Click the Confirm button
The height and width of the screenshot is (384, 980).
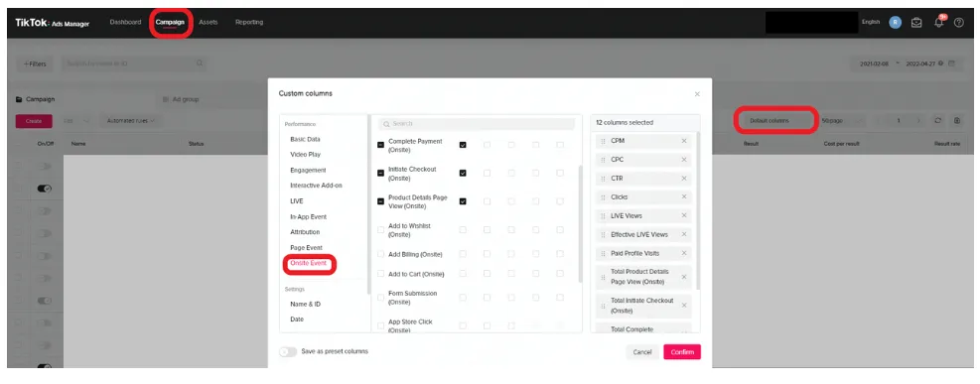(682, 352)
